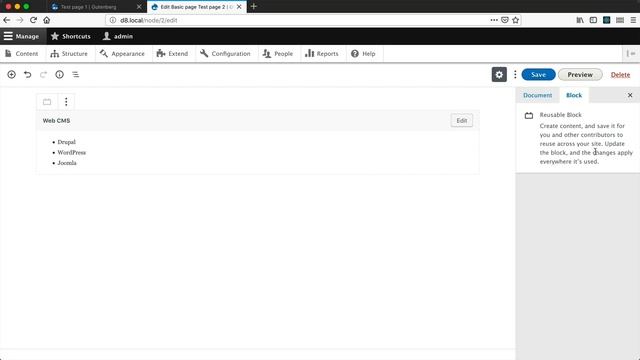Click the Reusable Block heading in sidebar

point(560,115)
